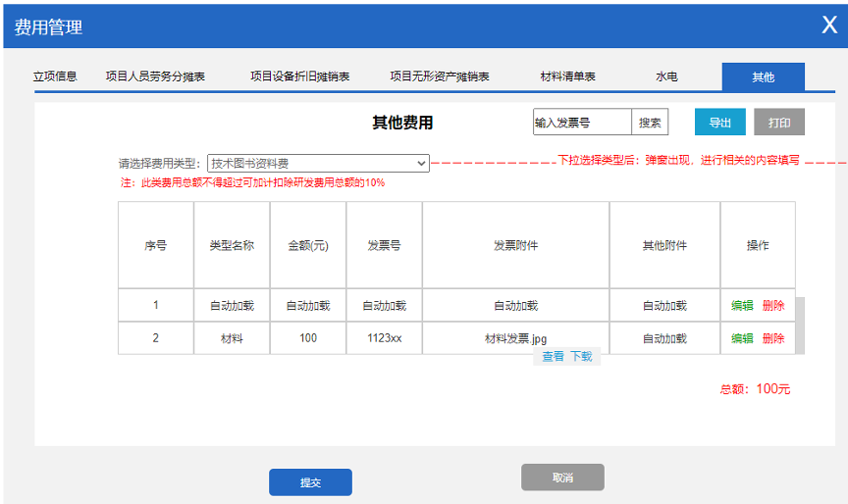Click the gray 打印 button
848x504 pixels.
click(x=779, y=123)
